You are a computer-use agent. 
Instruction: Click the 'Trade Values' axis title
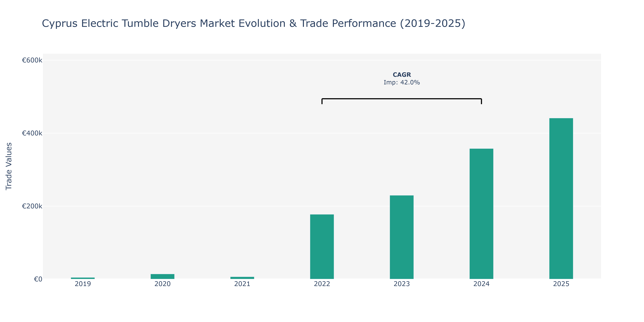pyautogui.click(x=9, y=166)
